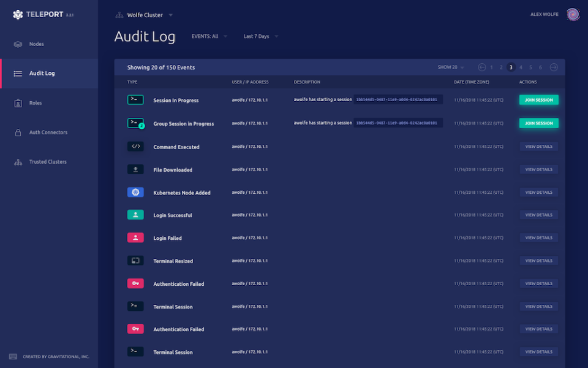View details for Kubernetes Node Added
588x368 pixels.
[x=538, y=192]
